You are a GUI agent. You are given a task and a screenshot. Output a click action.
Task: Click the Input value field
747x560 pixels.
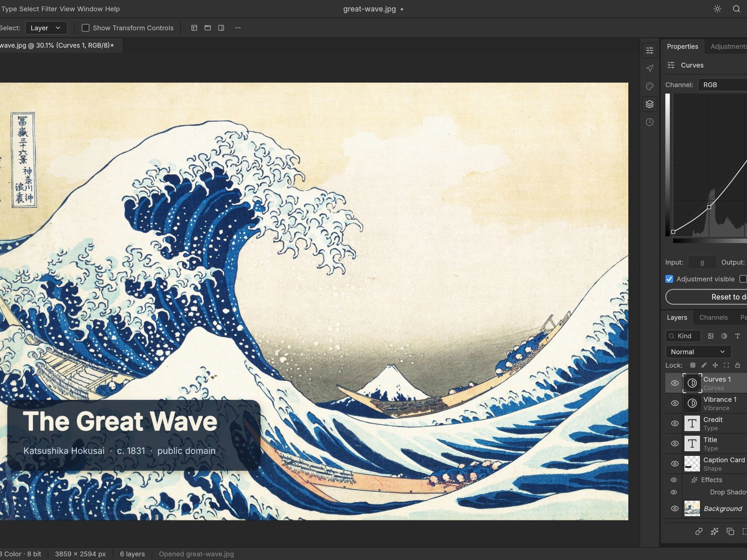(x=702, y=262)
